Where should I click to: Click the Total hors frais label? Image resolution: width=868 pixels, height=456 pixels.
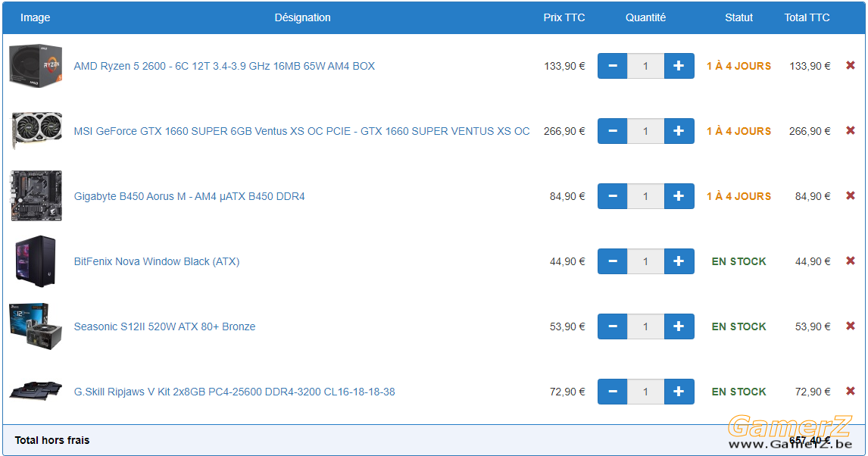click(52, 441)
